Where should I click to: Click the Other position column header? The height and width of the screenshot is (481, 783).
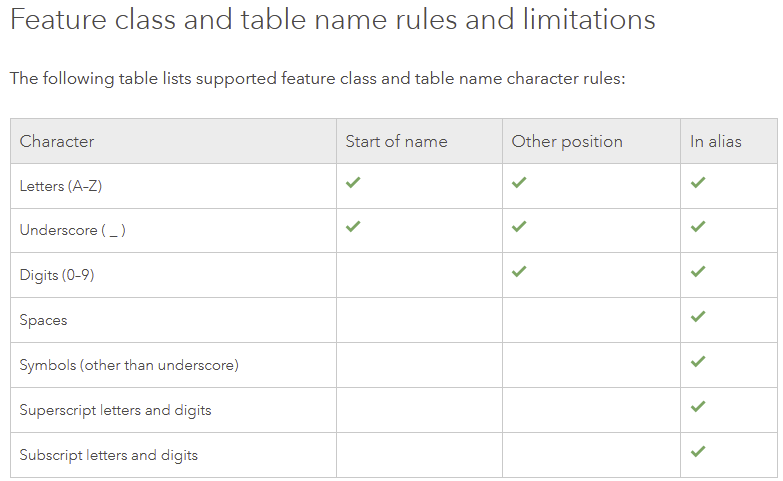pos(567,141)
